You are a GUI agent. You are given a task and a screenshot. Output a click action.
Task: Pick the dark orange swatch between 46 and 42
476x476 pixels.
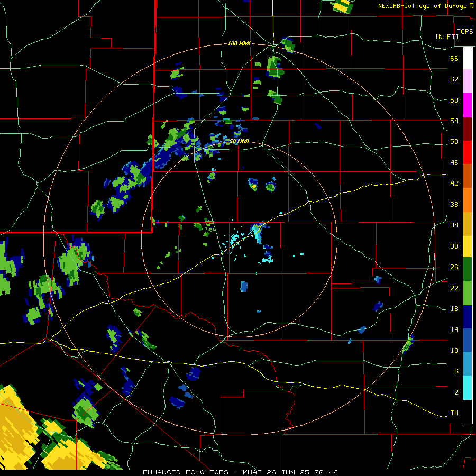tap(467, 176)
